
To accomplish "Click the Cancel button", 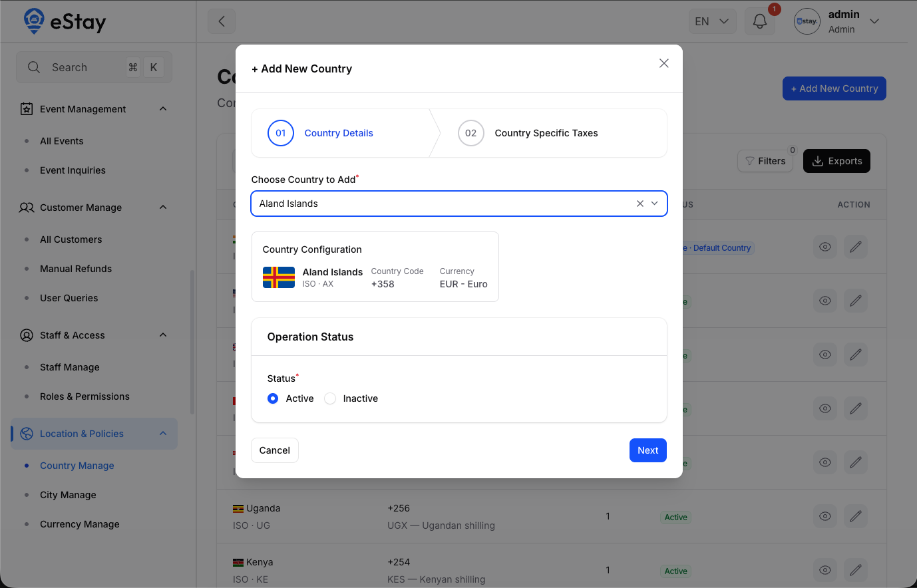I will click(275, 450).
